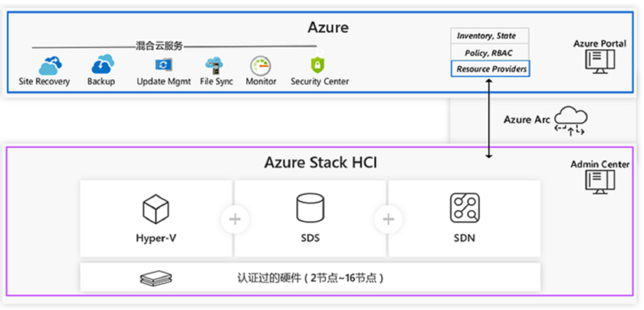Click the SDS cylinder storage icon
The width and height of the screenshot is (644, 310).
310,209
